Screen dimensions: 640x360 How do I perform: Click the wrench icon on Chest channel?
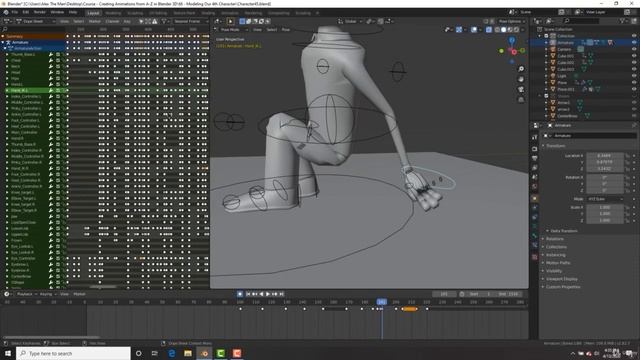51,60
